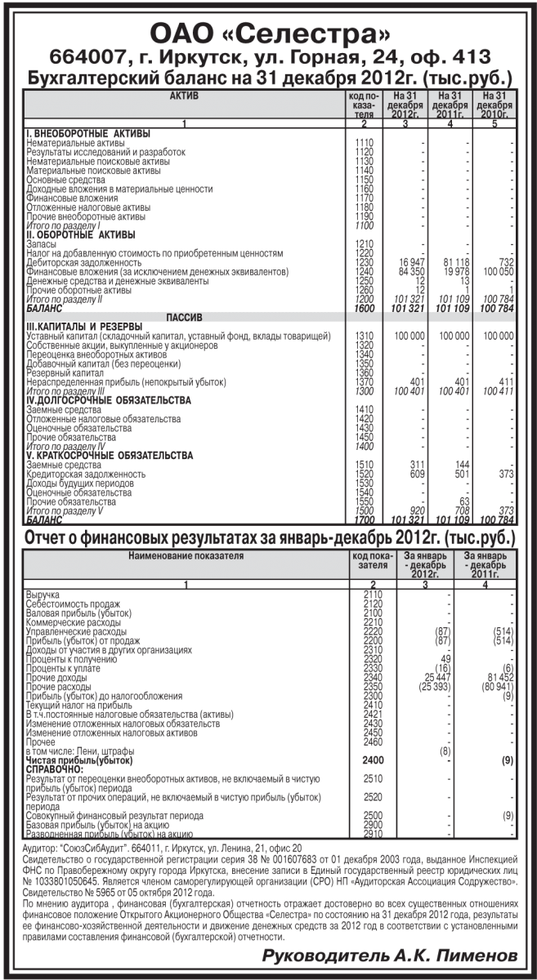This screenshot has width=537, height=980.
Task: Click the «Бухгалтерский баланс» 2012 heading
Action: [x=269, y=79]
